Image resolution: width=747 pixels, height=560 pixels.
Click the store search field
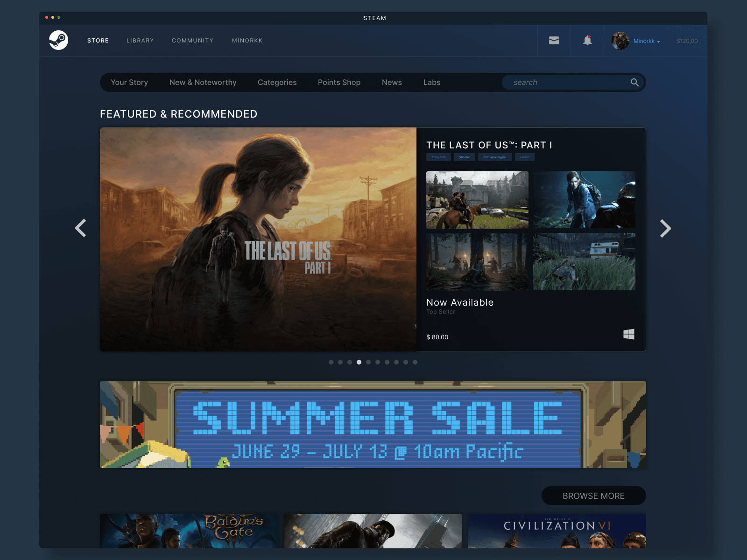tap(573, 82)
